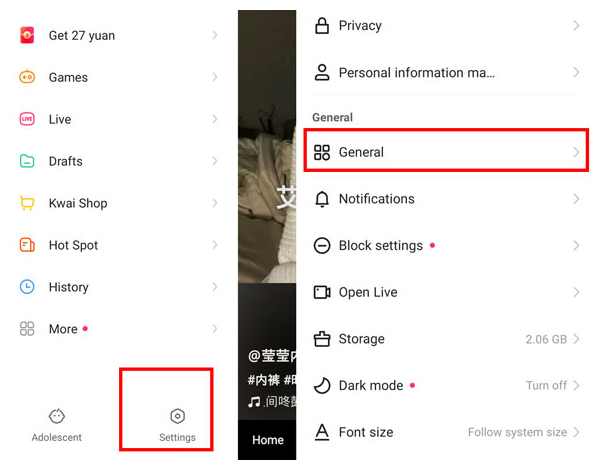The image size is (591, 466).
Task: Tap the Kwai Shop cart icon
Action: tap(27, 203)
